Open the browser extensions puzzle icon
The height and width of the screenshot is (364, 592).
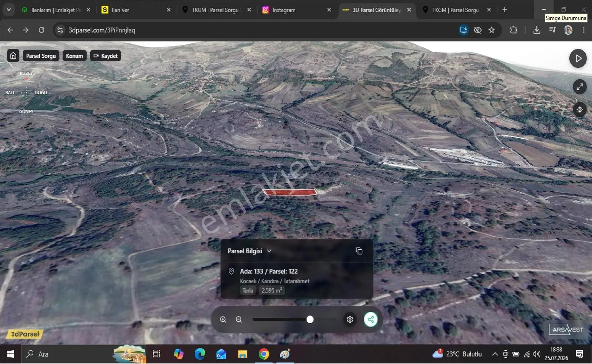point(514,30)
